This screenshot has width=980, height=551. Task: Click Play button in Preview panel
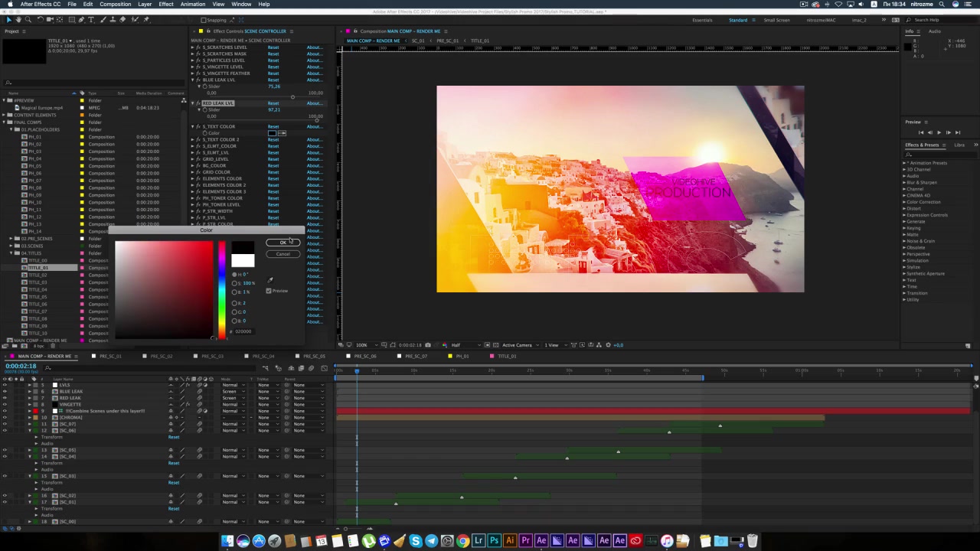(x=939, y=132)
